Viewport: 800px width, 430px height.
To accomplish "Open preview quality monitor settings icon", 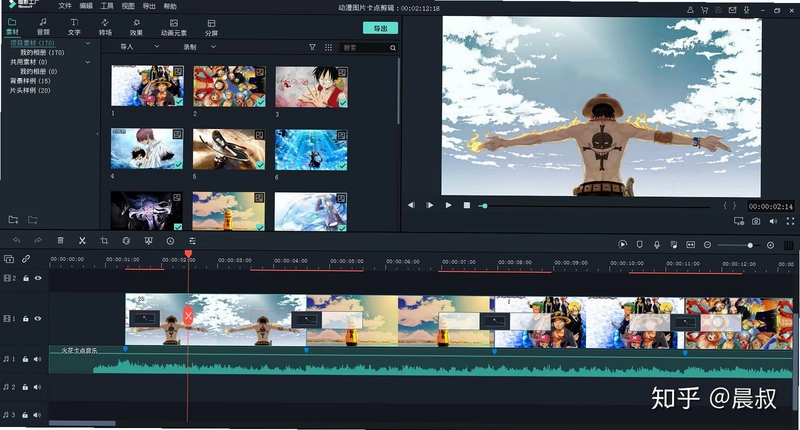I will click(x=738, y=221).
